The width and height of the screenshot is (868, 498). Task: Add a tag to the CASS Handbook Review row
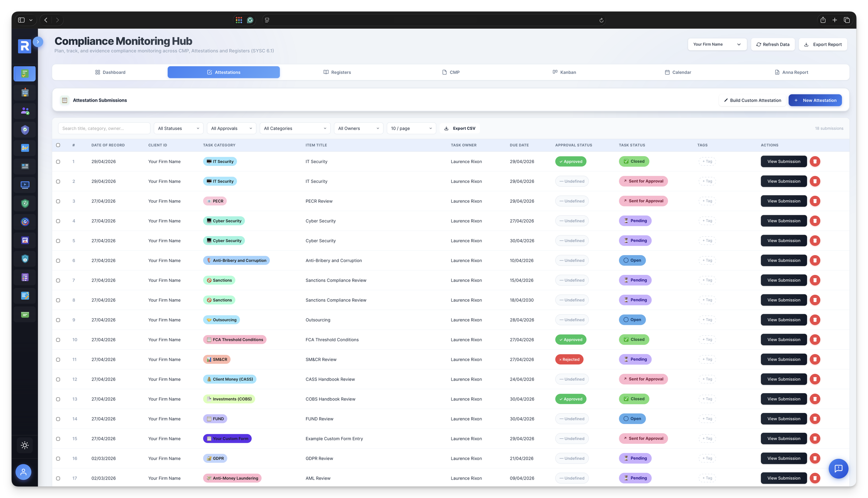click(x=707, y=379)
